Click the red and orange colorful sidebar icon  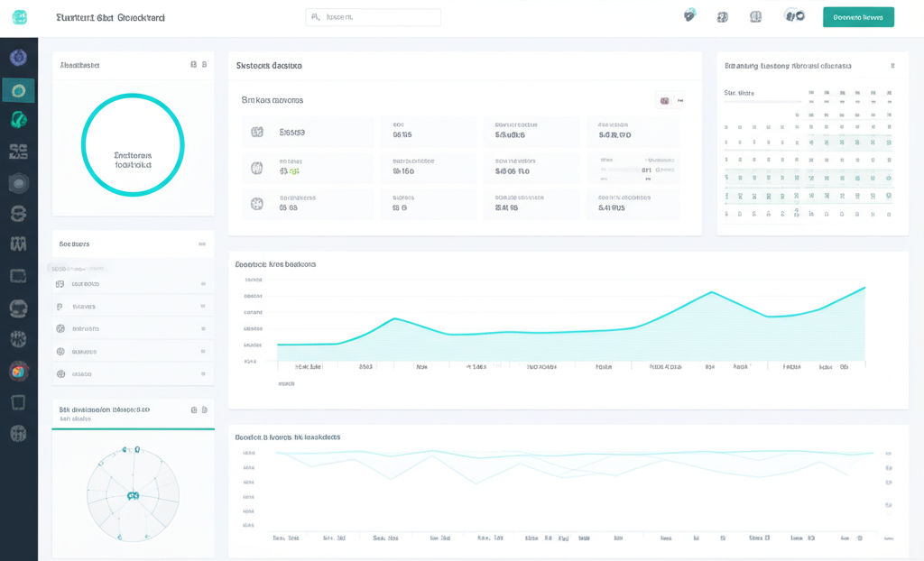[18, 371]
